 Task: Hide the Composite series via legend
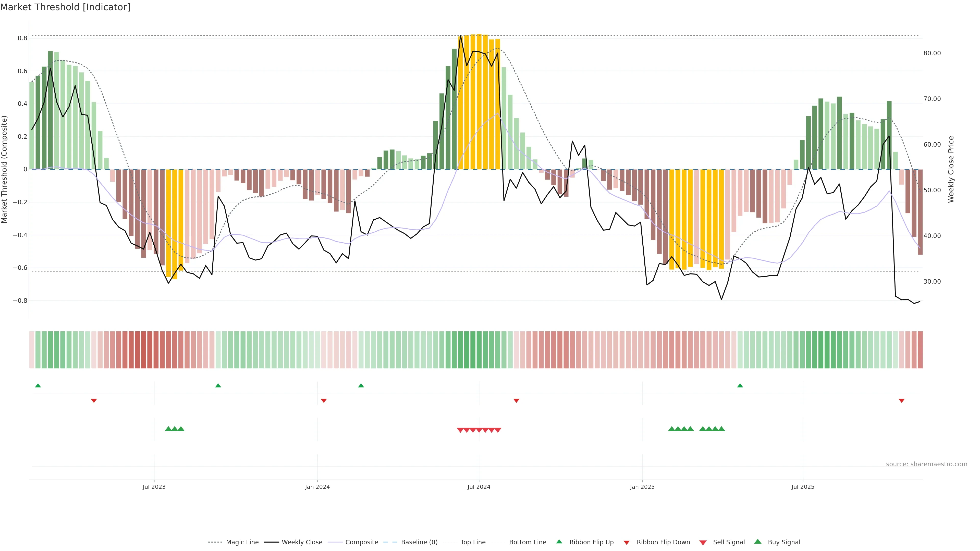(361, 542)
